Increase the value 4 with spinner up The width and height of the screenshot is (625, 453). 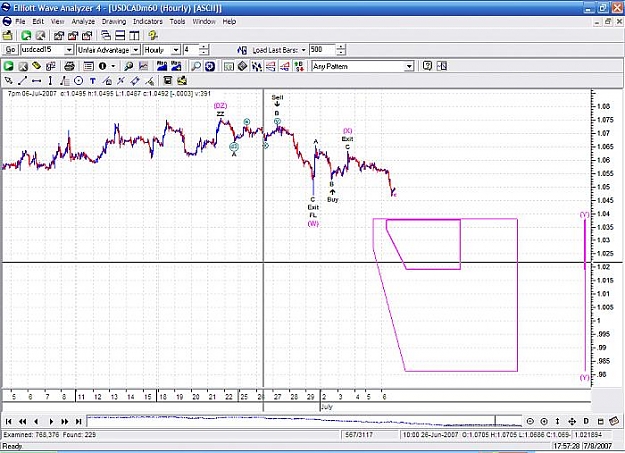[x=204, y=47]
